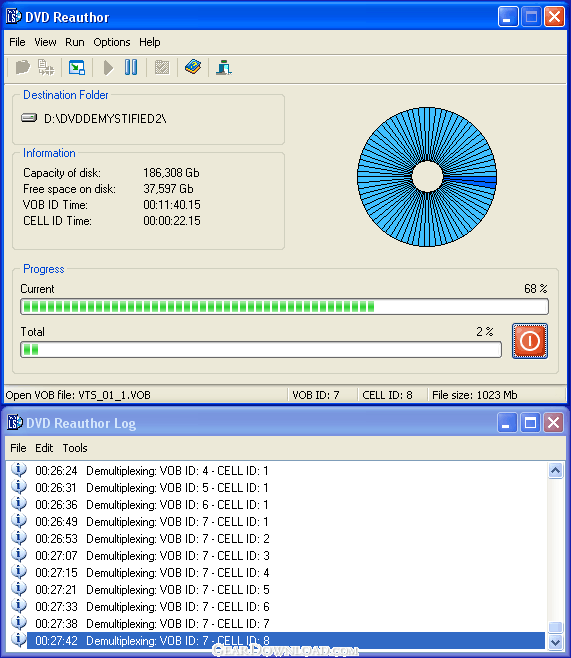Click the grayed options grid toolbar icon
Image resolution: width=571 pixels, height=658 pixels.
(162, 67)
